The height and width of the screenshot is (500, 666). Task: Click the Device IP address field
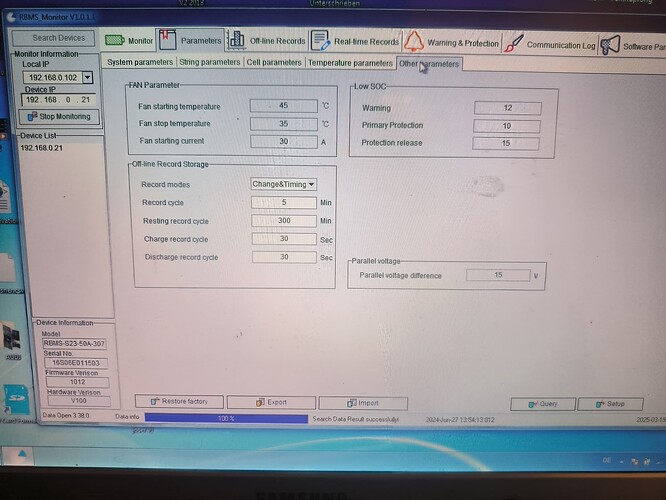pyautogui.click(x=59, y=100)
